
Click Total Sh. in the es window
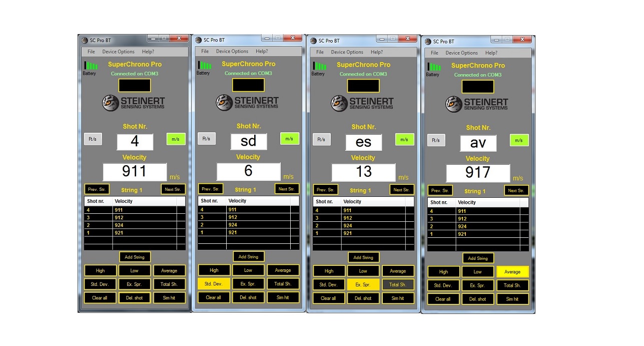tap(398, 284)
